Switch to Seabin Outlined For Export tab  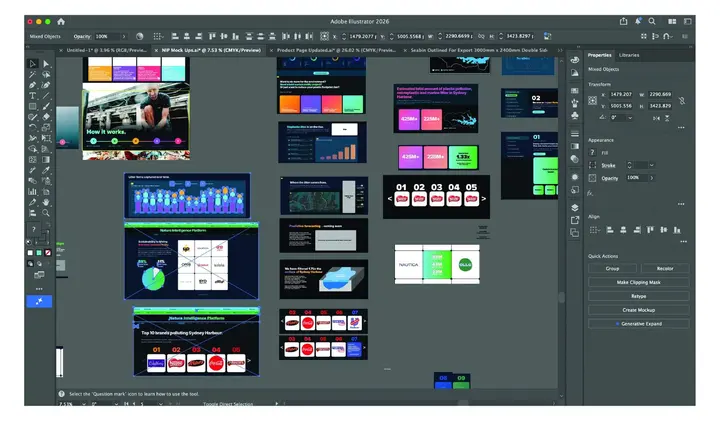click(478, 50)
